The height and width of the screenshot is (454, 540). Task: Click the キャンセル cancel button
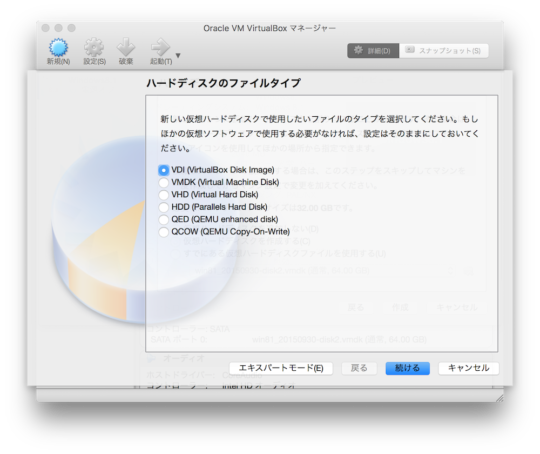point(468,368)
